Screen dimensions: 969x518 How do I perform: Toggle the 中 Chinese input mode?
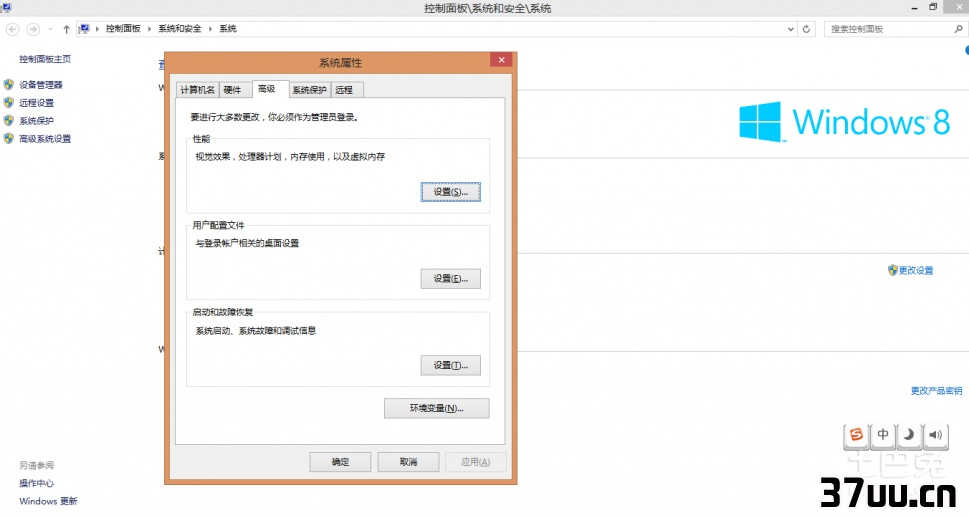coord(883,435)
